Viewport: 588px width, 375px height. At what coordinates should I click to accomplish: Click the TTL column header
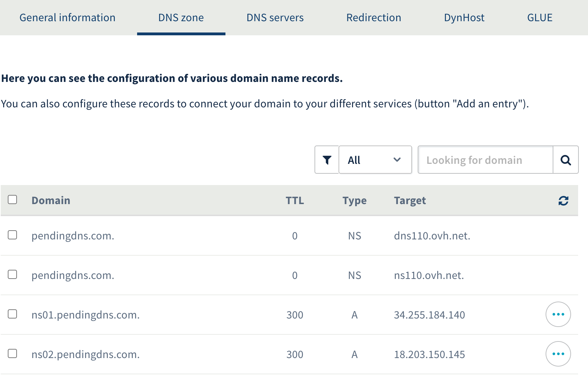[x=295, y=200]
